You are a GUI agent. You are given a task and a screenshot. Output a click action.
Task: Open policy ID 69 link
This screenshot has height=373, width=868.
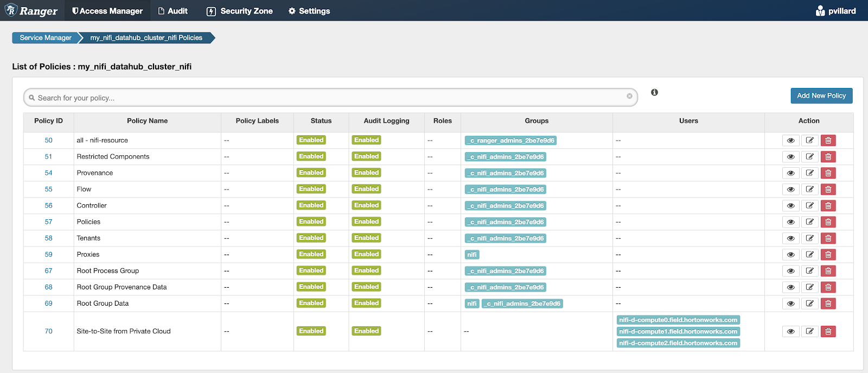click(48, 304)
